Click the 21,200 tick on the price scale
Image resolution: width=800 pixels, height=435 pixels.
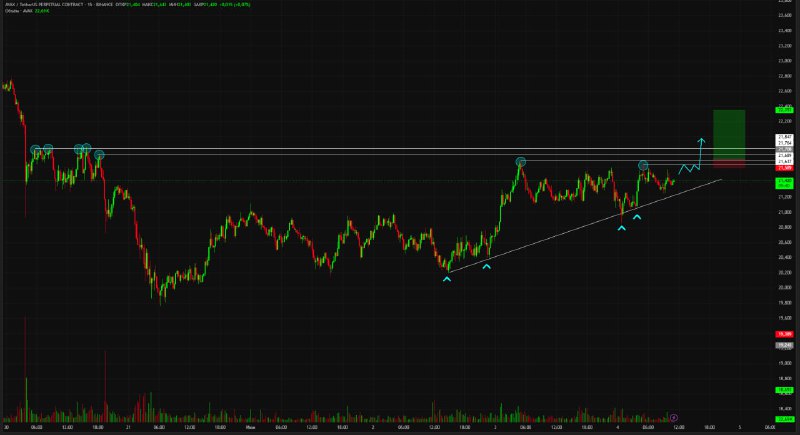tap(785, 197)
